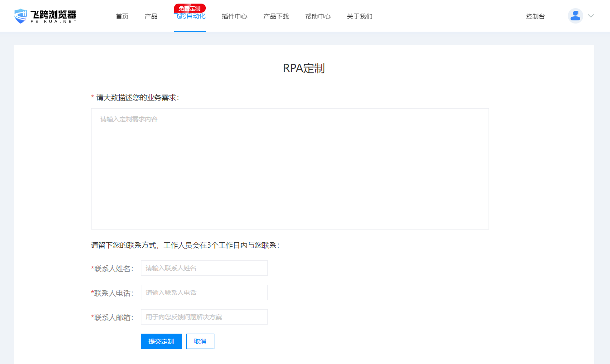Expand the account dropdown chevron
The height and width of the screenshot is (364, 610).
[591, 16]
